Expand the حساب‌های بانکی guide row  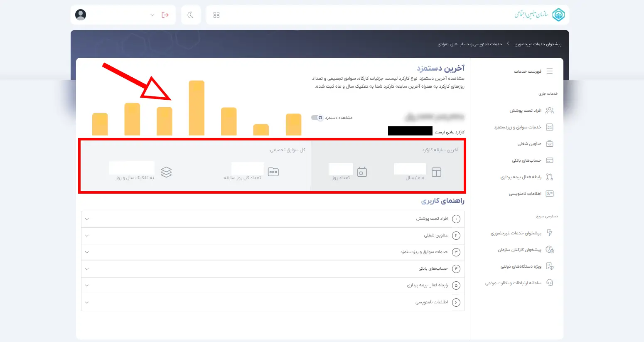(273, 269)
